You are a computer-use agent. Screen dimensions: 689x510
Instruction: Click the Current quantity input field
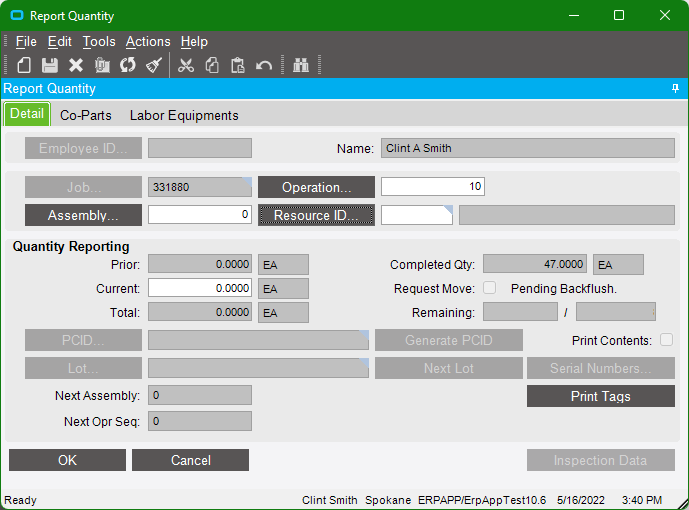coord(199,288)
